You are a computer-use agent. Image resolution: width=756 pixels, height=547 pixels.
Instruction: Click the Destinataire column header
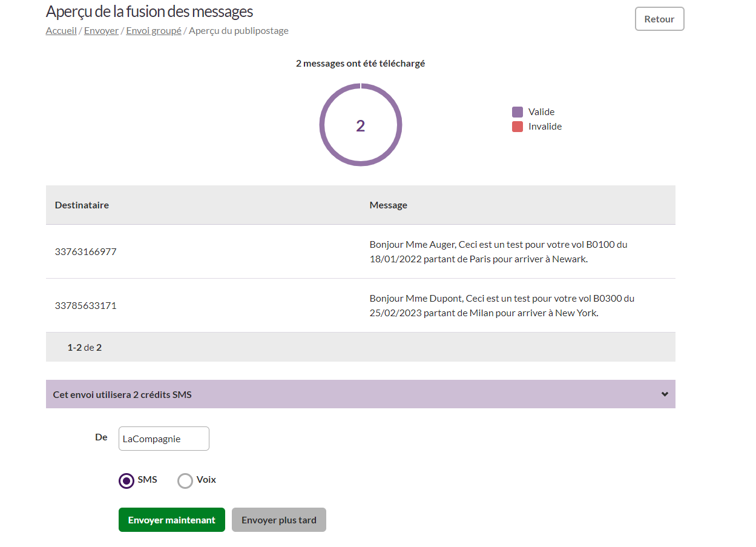(x=82, y=205)
